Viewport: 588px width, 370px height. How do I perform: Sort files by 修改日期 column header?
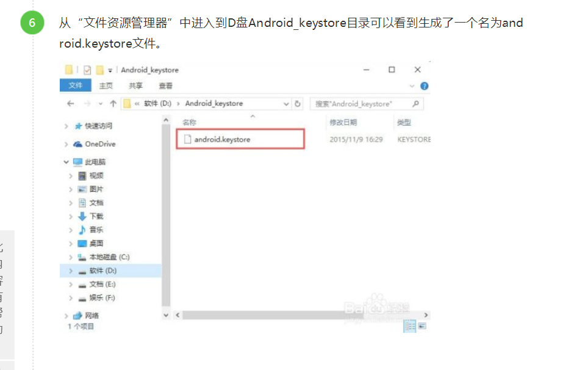pyautogui.click(x=342, y=122)
